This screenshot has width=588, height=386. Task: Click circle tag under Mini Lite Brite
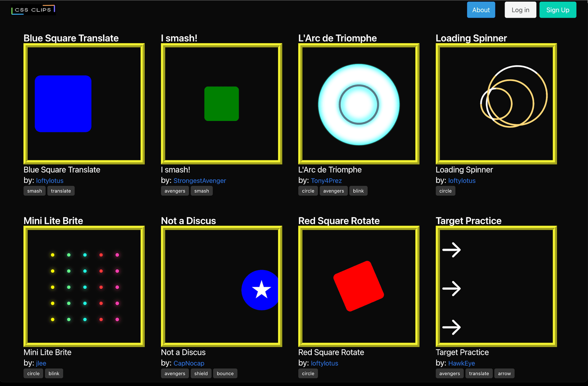tap(33, 374)
